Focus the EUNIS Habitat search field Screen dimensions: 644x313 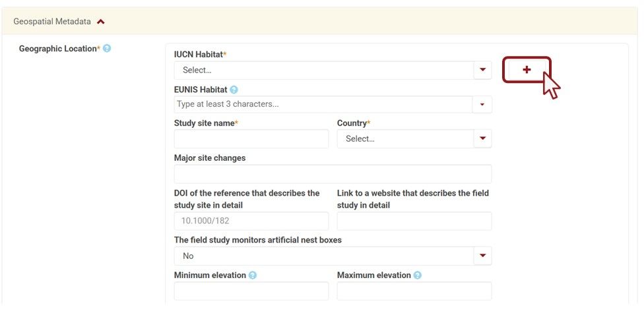click(x=323, y=104)
